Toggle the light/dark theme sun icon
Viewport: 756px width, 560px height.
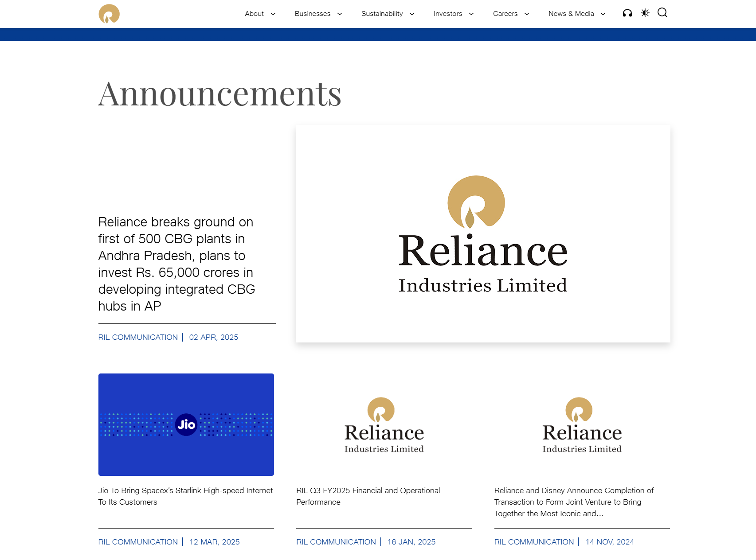645,13
